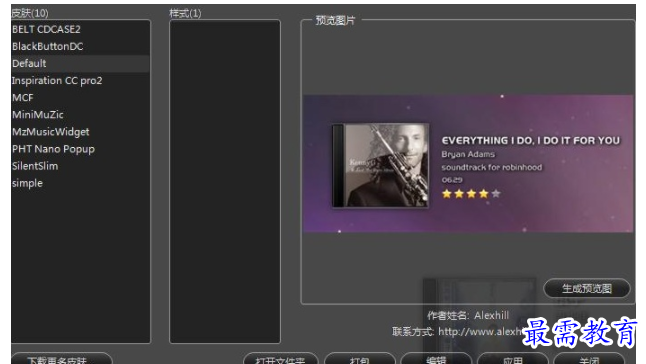
Task: Choose the Inspiration CC pro2 skin
Action: pos(80,81)
